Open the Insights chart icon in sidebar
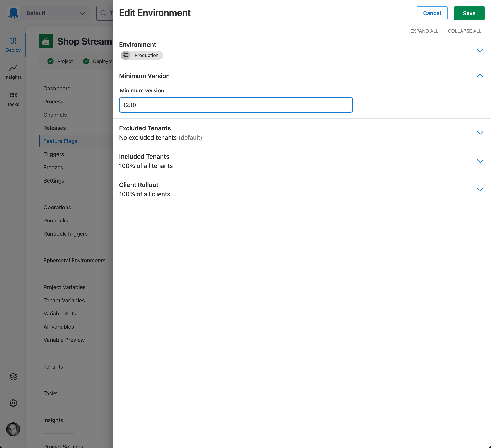The image size is (491, 448). click(13, 68)
